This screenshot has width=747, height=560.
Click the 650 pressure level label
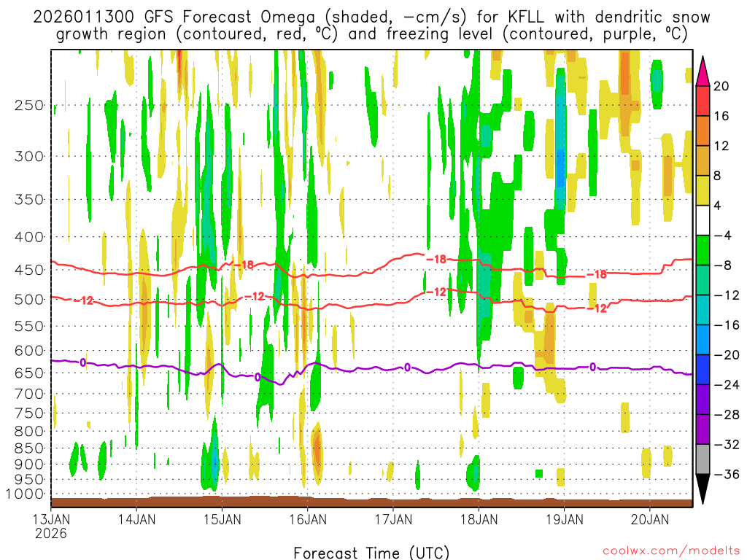[29, 373]
